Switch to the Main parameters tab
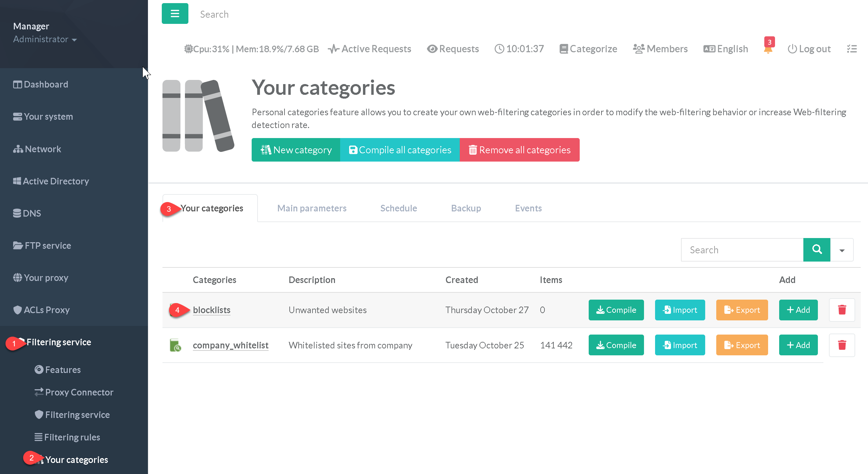The image size is (868, 474). 311,208
